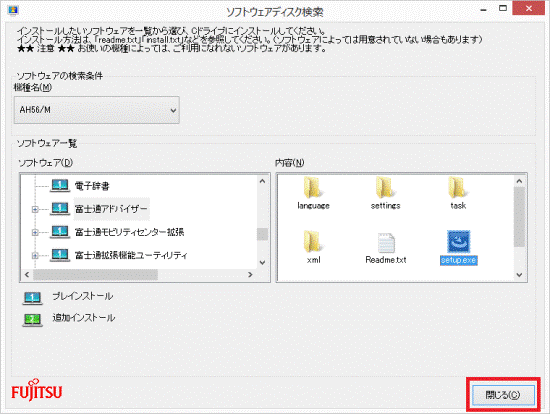The height and width of the screenshot is (414, 550).
Task: Click software list scroll up arrow
Action: coord(262,181)
